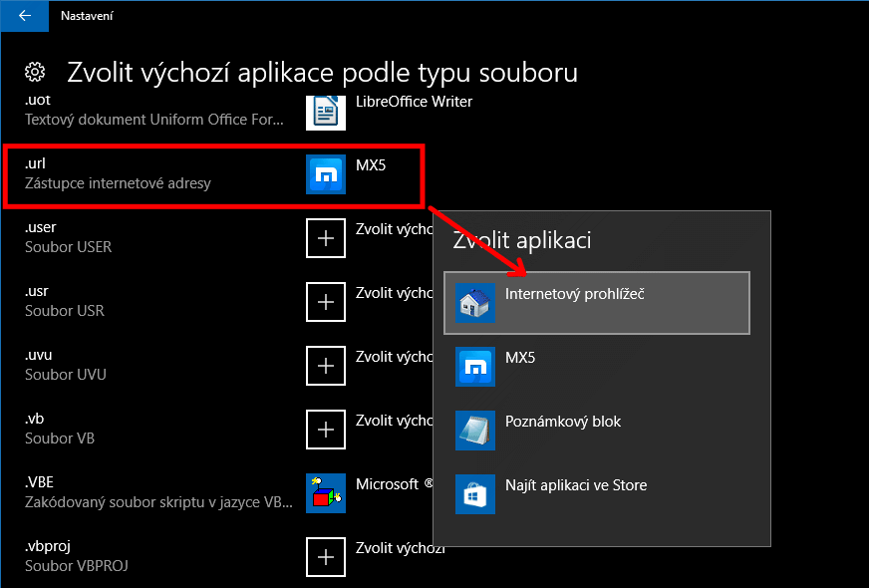Click the MX5 icon next to .url

325,174
